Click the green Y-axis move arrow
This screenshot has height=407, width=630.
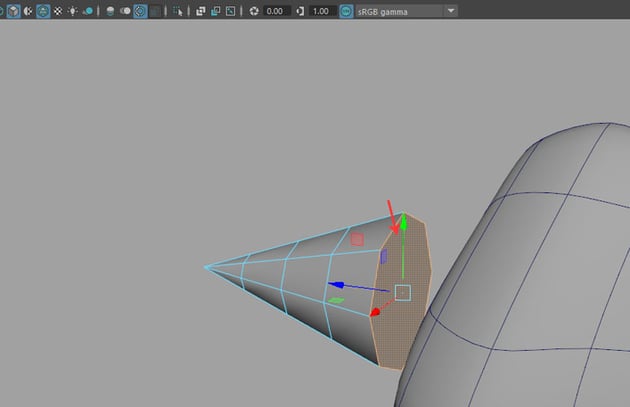coord(403,222)
